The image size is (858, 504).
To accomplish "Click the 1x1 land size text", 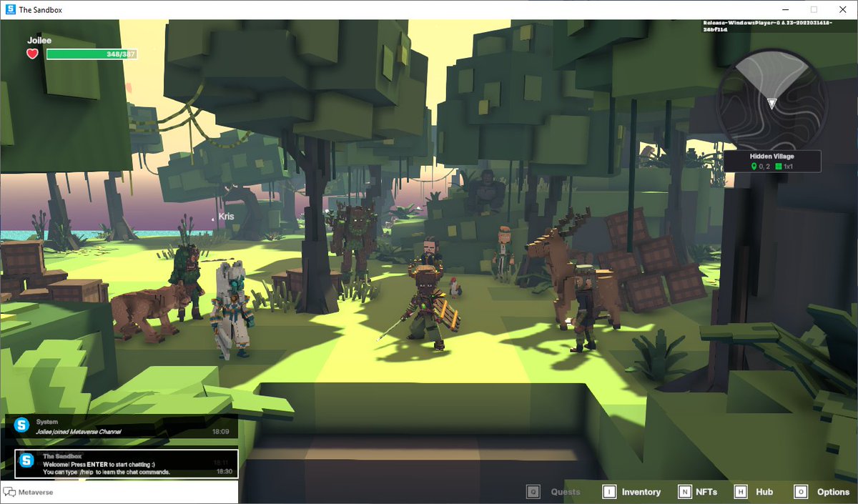I will 788,167.
